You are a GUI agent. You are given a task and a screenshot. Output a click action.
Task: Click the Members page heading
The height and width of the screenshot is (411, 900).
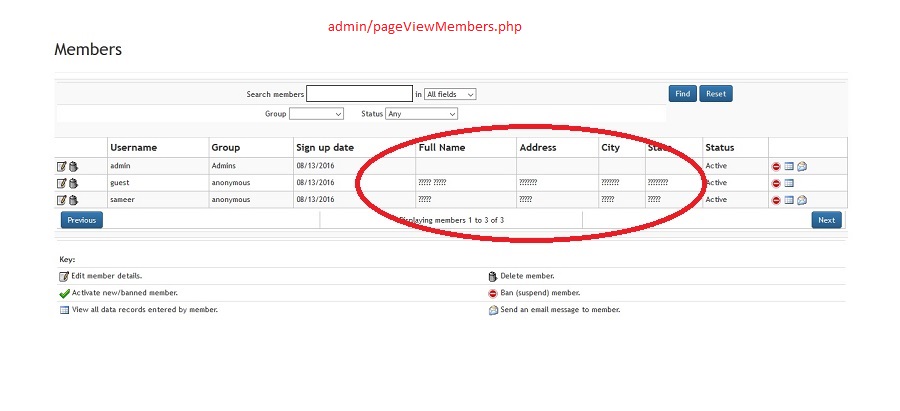[x=88, y=49]
